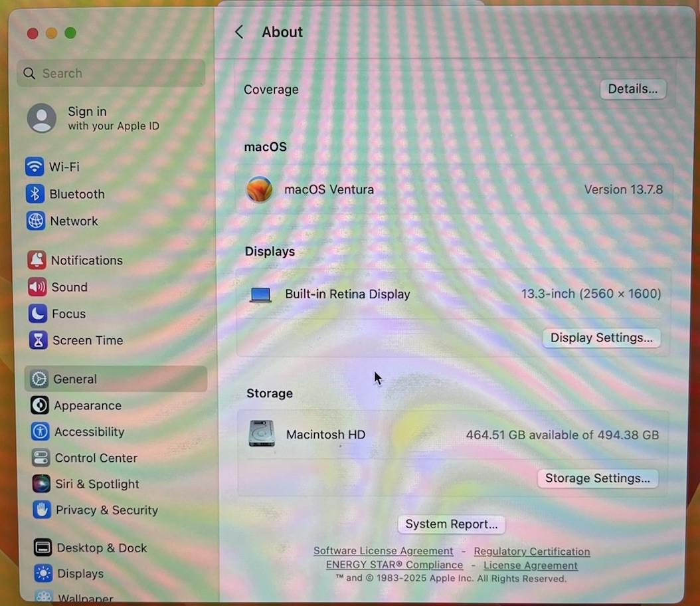This screenshot has height=606, width=700.
Task: Open Display Settings button
Action: pos(601,338)
